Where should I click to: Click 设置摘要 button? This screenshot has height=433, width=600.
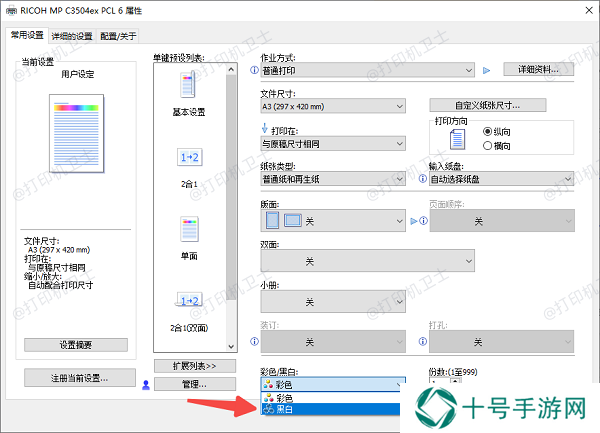pyautogui.click(x=76, y=345)
